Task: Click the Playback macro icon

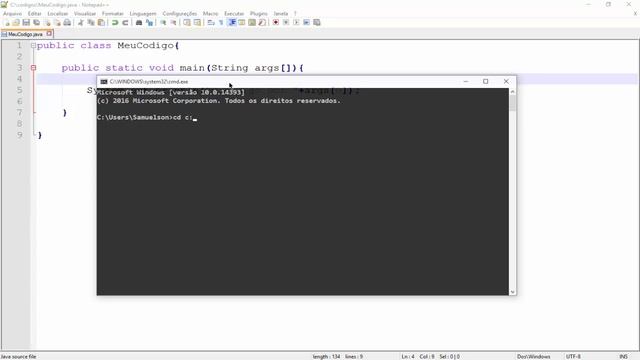Action: click(x=296, y=22)
